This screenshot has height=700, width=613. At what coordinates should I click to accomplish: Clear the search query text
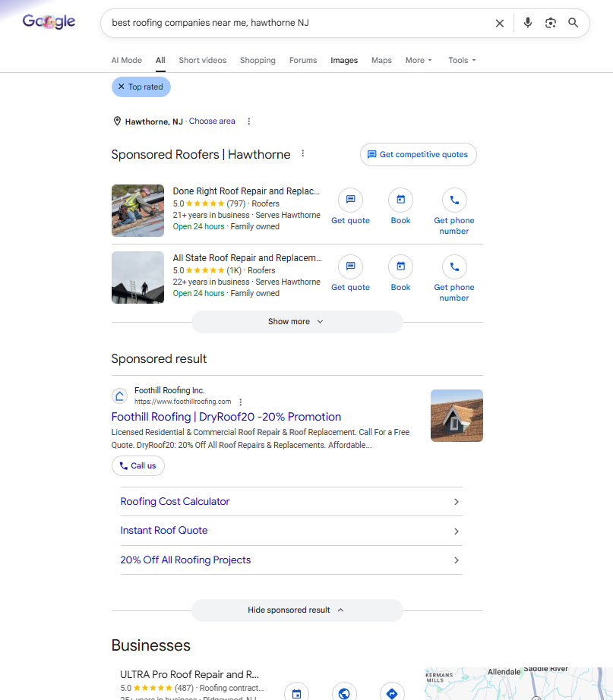point(500,24)
